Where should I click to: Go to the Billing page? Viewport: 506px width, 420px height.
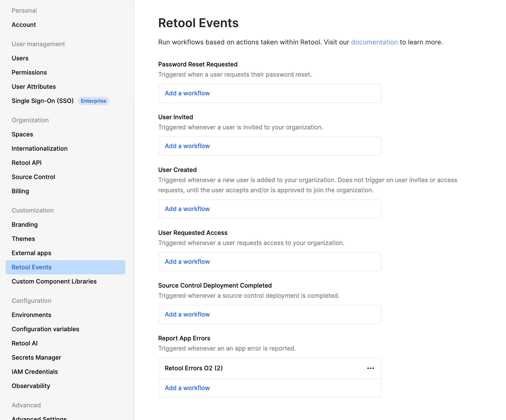pyautogui.click(x=20, y=191)
